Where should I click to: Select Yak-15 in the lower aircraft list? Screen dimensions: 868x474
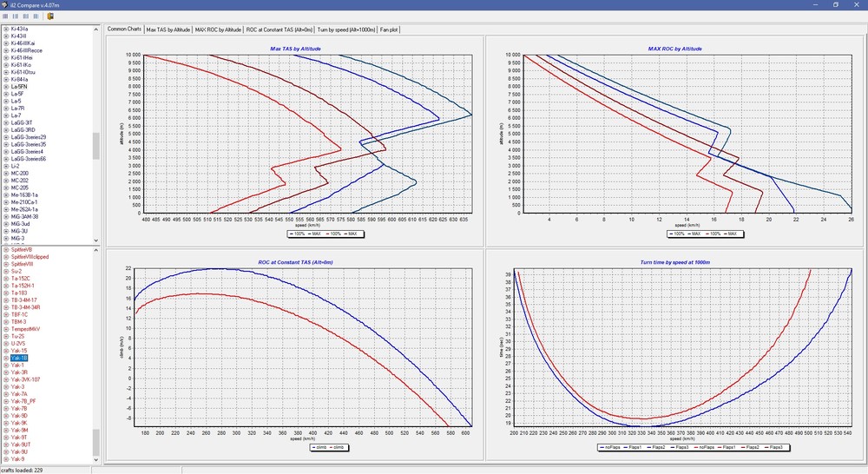[19, 351]
